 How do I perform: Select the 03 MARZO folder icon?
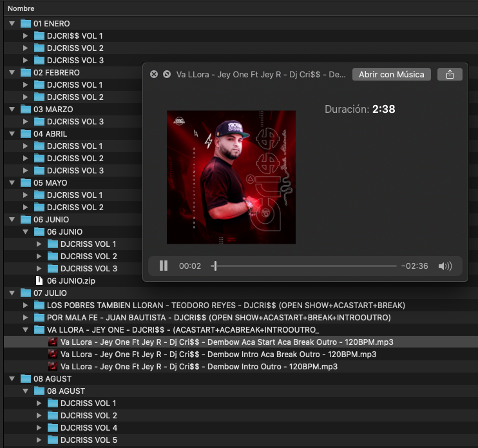pyautogui.click(x=26, y=110)
